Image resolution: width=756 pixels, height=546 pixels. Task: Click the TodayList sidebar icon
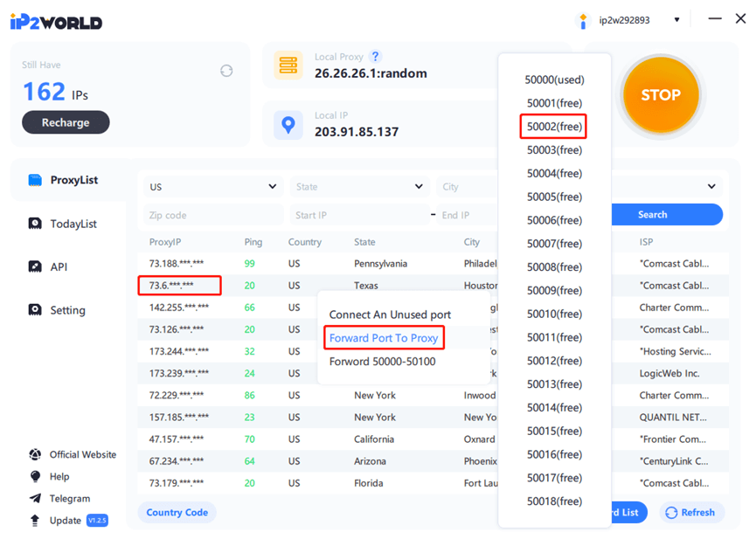coord(35,224)
